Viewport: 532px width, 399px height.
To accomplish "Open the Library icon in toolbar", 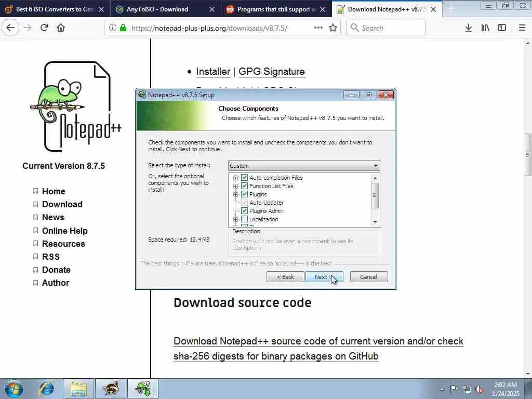I will [485, 28].
